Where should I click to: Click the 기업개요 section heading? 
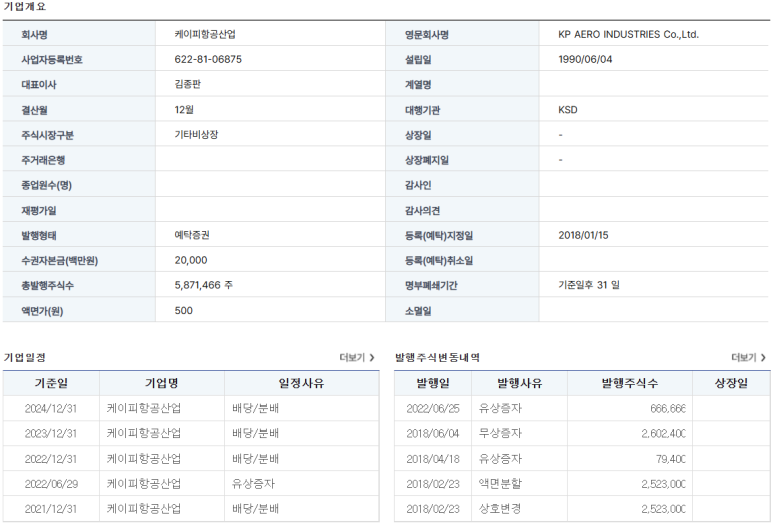tap(25, 6)
